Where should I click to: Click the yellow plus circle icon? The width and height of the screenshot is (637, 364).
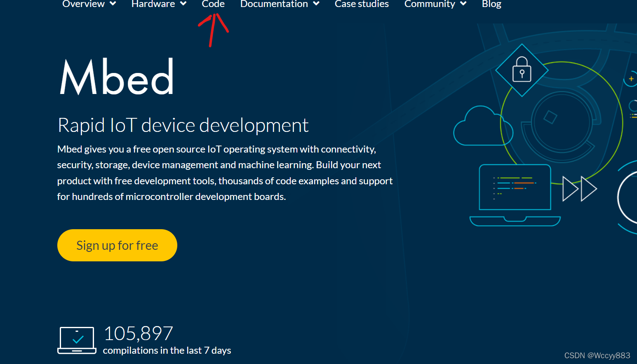click(x=631, y=79)
